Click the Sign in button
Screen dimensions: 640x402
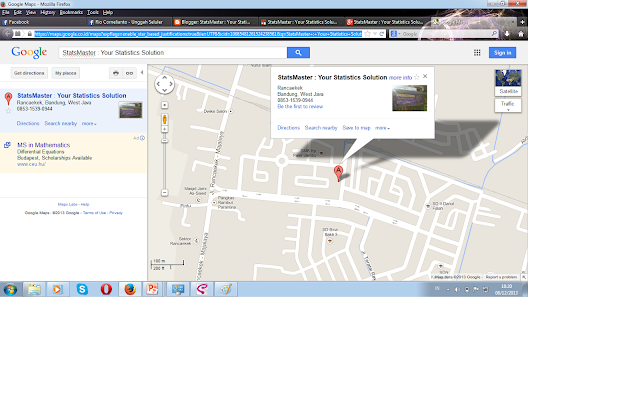[502, 53]
